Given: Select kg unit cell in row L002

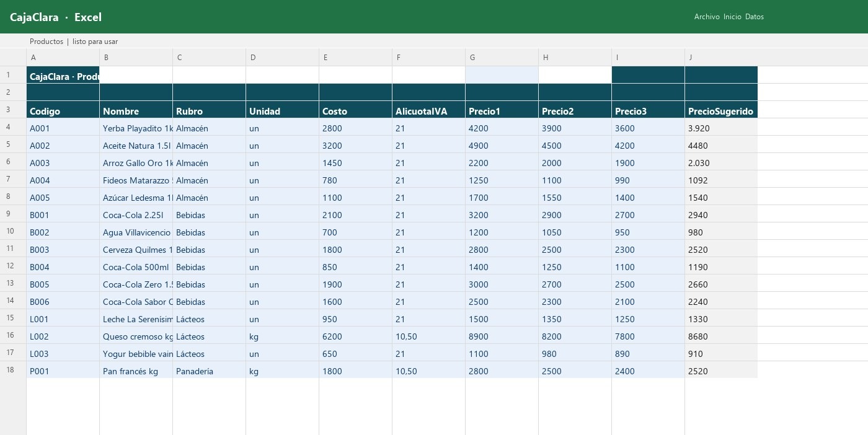Looking at the screenshot, I should click(282, 335).
